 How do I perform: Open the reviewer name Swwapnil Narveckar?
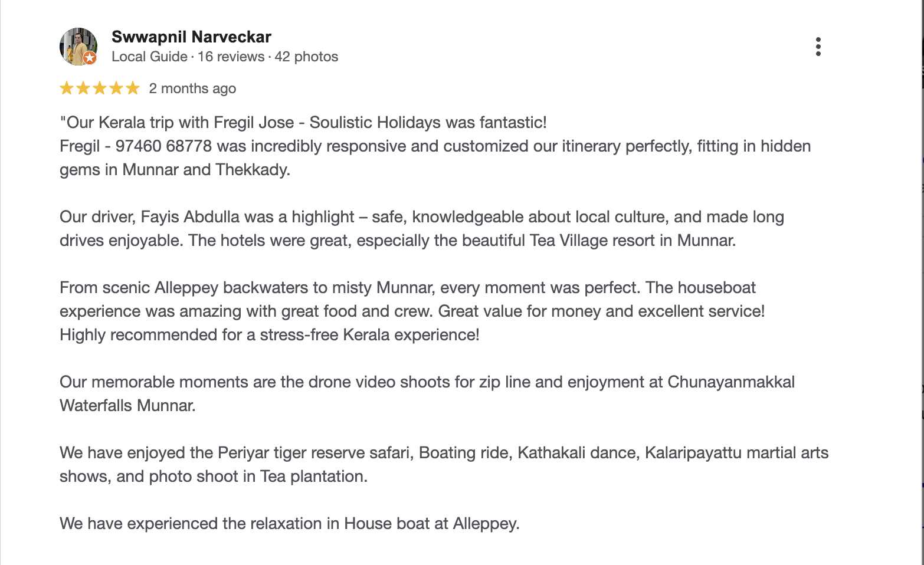(x=191, y=37)
